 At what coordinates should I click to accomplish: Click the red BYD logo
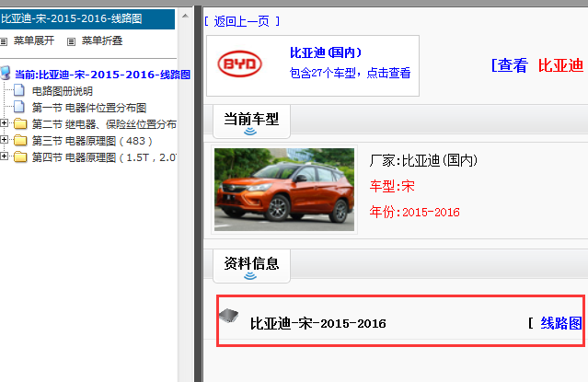(239, 64)
